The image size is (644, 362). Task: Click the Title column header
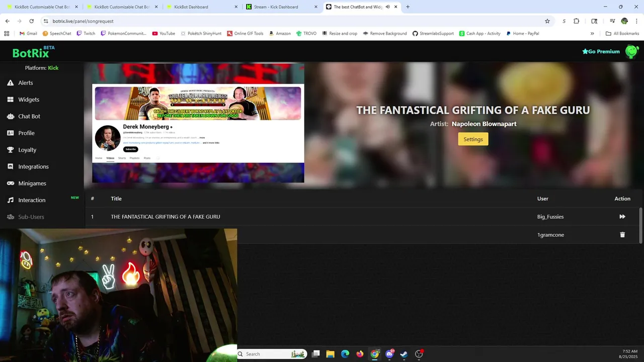coord(116,199)
